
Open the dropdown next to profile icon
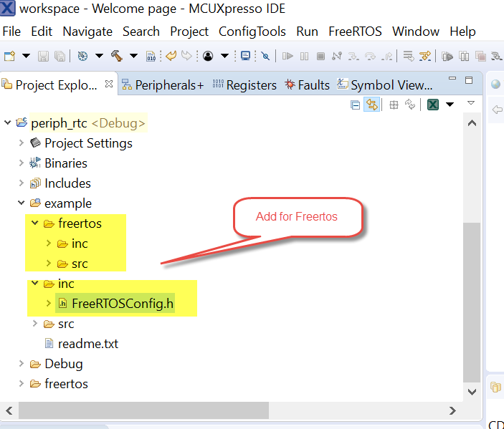tap(224, 56)
